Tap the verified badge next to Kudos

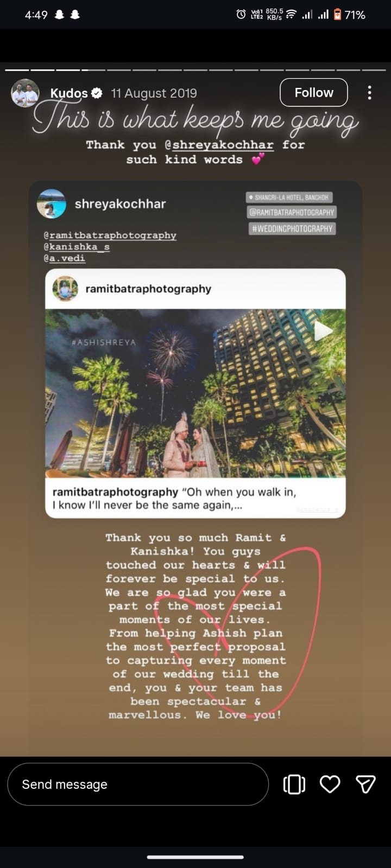pyautogui.click(x=97, y=93)
